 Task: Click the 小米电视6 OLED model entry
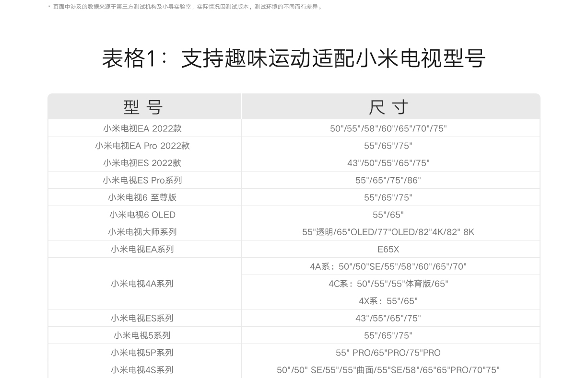tap(142, 215)
